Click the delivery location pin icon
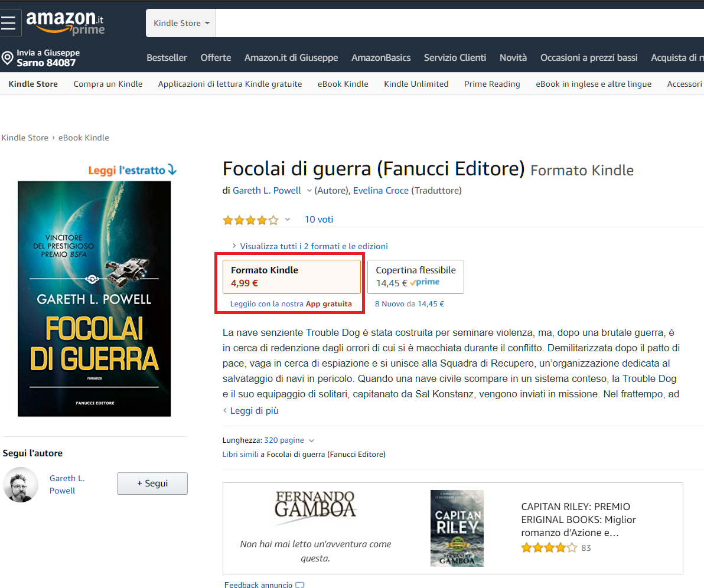Screen dimensions: 704x588 pos(7,58)
